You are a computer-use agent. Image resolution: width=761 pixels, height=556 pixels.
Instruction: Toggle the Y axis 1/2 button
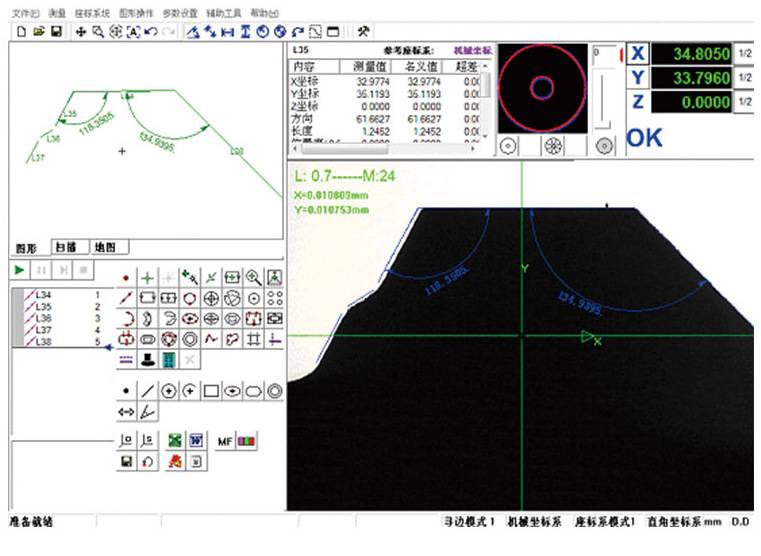click(x=745, y=77)
